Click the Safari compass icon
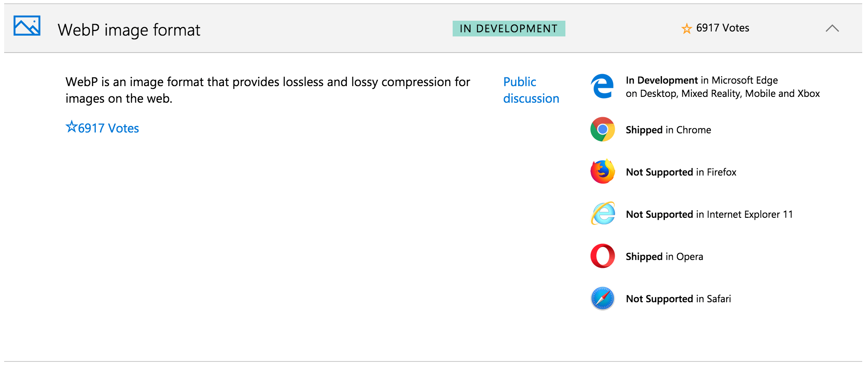 [602, 298]
